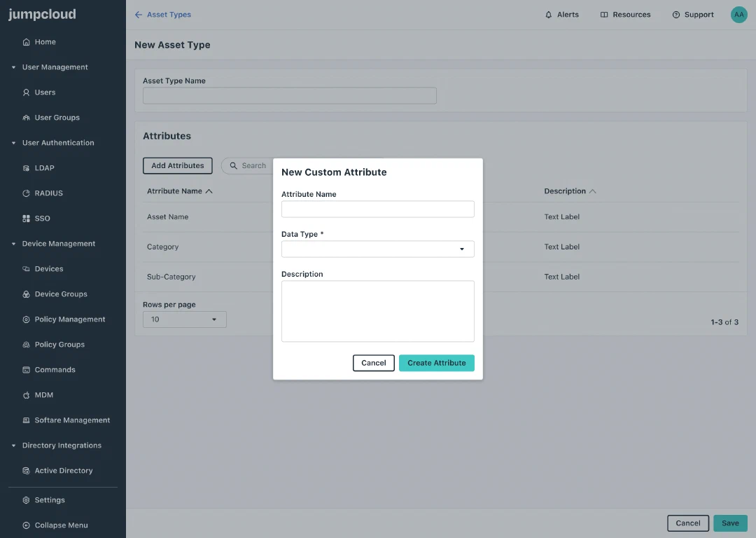Viewport: 756px width, 538px height.
Task: Click the Support help icon
Action: pyautogui.click(x=676, y=15)
